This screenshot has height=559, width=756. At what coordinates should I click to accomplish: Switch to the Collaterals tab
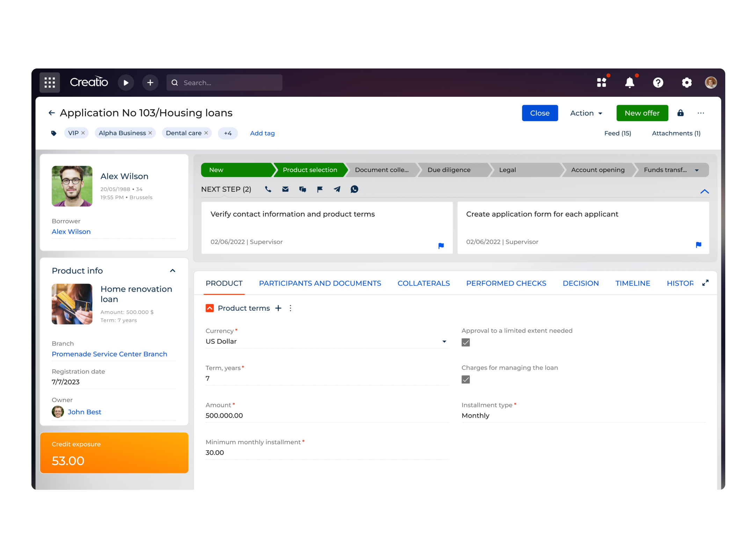[x=423, y=283]
